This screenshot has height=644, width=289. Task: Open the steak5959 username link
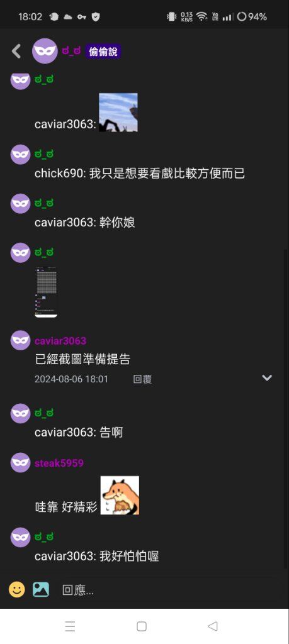tap(59, 464)
